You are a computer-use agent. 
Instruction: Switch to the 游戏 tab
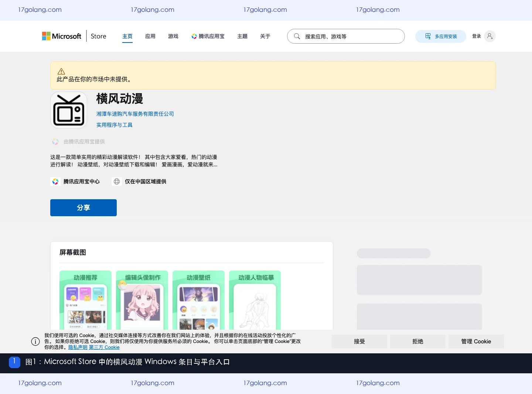pyautogui.click(x=173, y=36)
